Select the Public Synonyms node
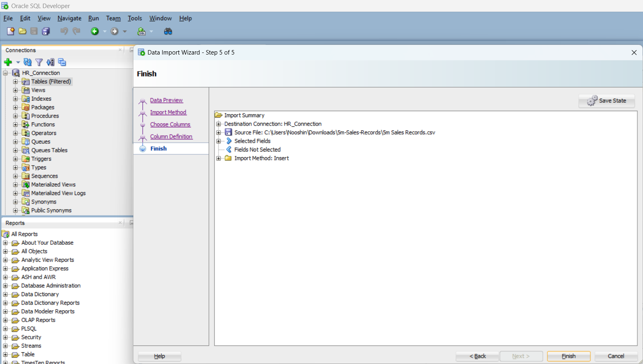Viewport: 643px width, 364px height. click(51, 210)
